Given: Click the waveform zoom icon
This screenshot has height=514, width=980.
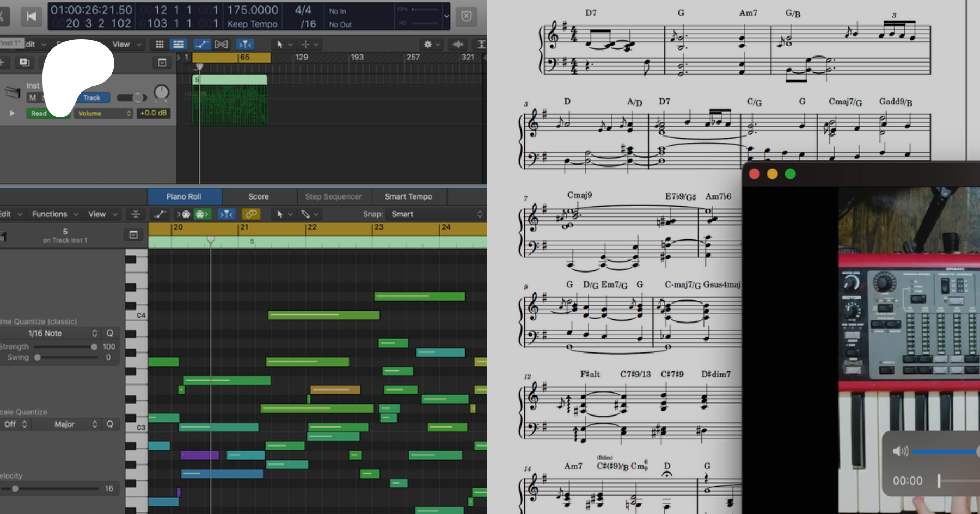Looking at the screenshot, I should (x=458, y=44).
